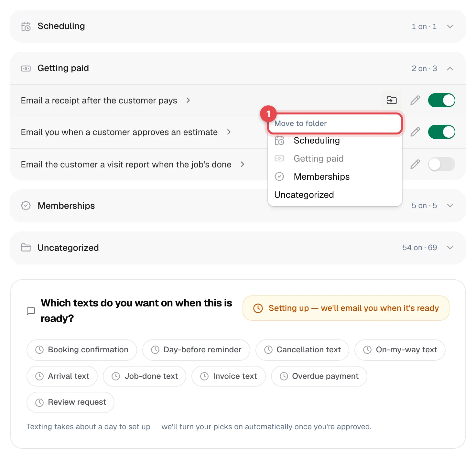Click the Scheduling calendar-clock icon in the section header
Image resolution: width=476 pixels, height=459 pixels.
coord(26,27)
